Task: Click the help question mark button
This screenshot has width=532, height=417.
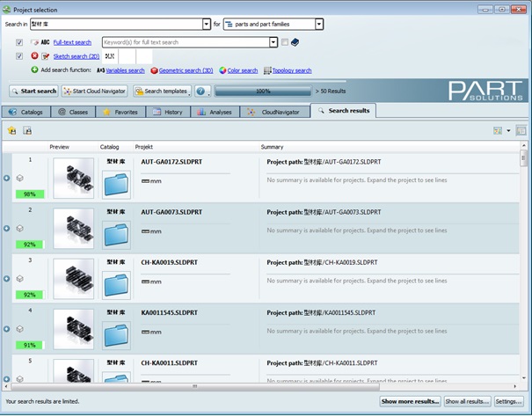Action: (x=201, y=91)
